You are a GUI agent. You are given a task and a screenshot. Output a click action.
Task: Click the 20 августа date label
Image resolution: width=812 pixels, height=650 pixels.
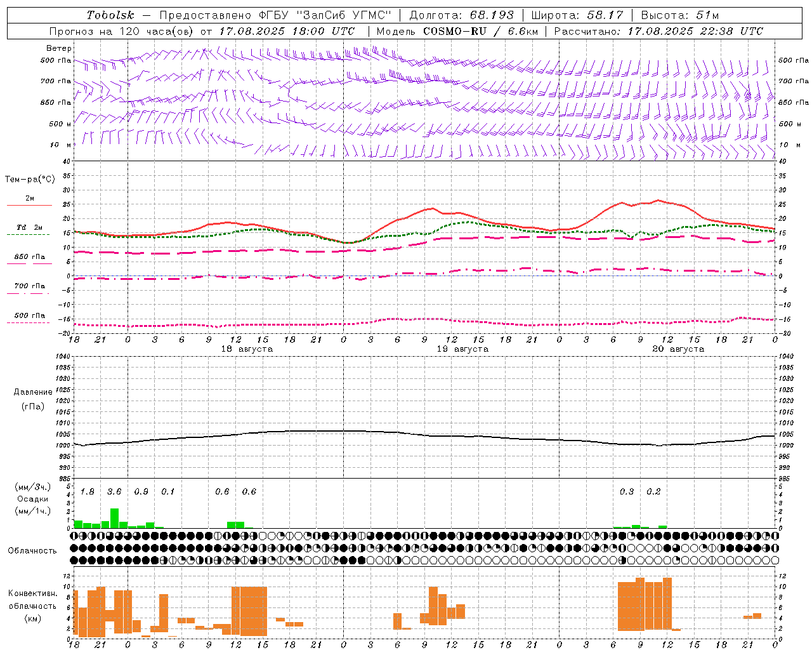coord(678,349)
